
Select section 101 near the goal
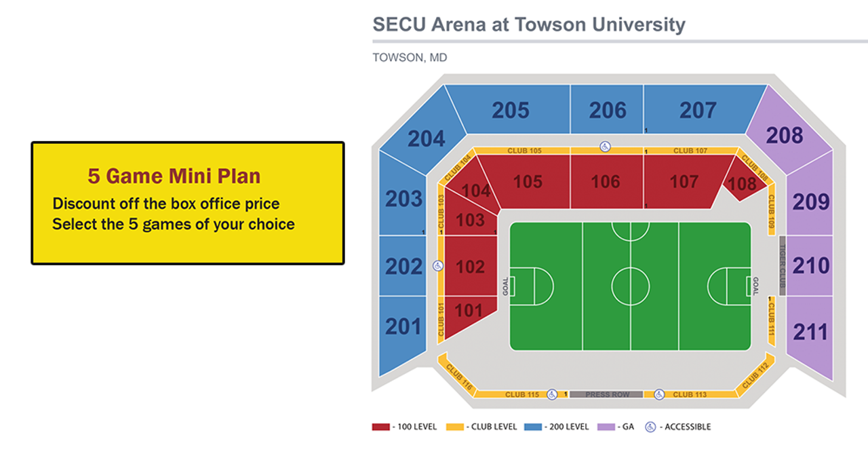[x=468, y=312]
